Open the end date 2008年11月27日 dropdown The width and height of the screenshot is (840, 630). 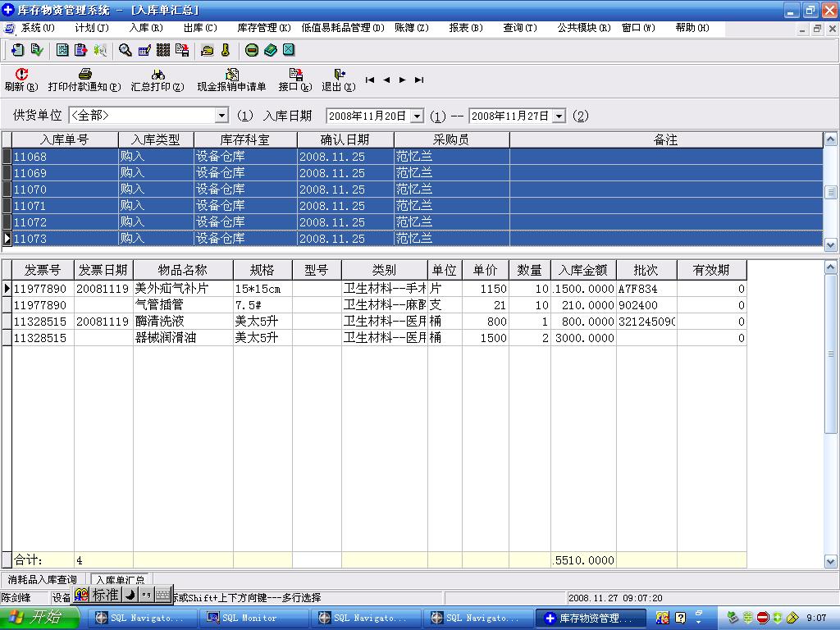559,116
